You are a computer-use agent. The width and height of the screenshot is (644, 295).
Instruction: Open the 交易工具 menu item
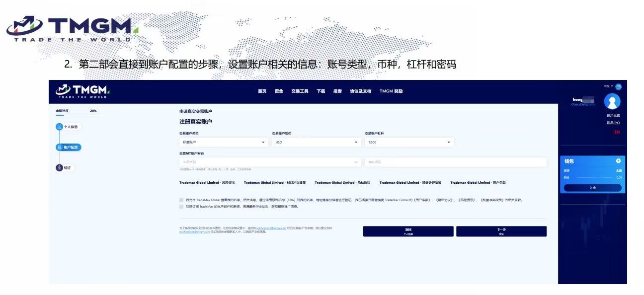pyautogui.click(x=300, y=91)
